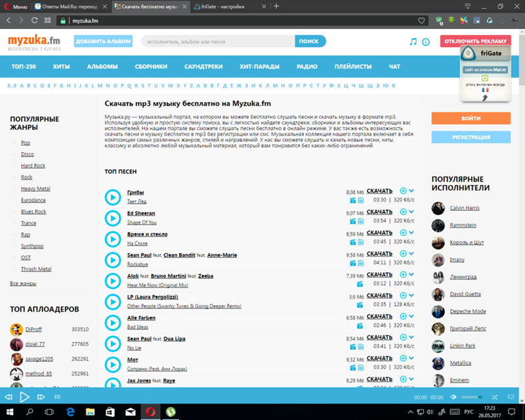The height and width of the screenshot is (420, 525).
Task: Expand options chevron for Rockabye track
Action: point(411,253)
